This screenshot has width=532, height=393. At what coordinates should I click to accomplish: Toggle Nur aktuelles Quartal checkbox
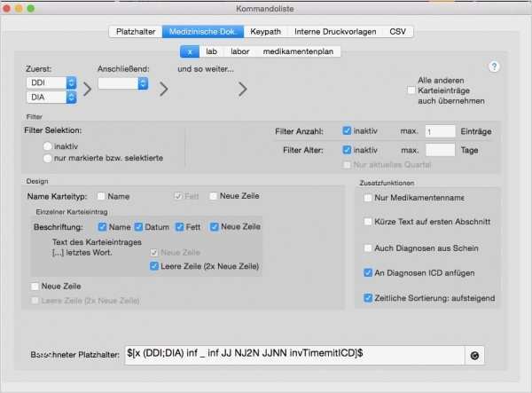[x=347, y=165]
